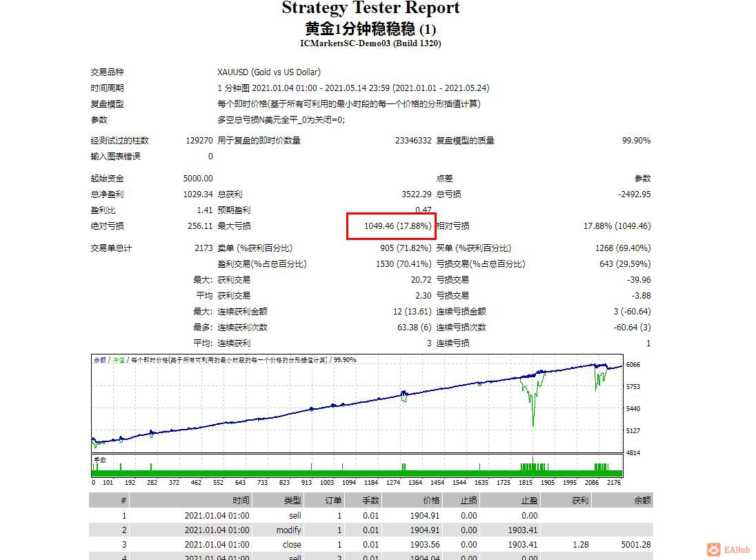Click the maximal consecutive profit 63.38 (6)

click(414, 328)
